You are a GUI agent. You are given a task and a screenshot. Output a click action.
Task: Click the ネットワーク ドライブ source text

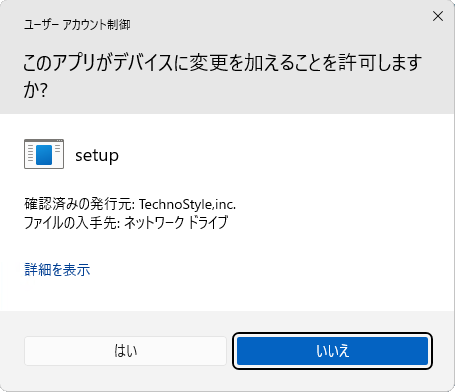[x=176, y=222]
